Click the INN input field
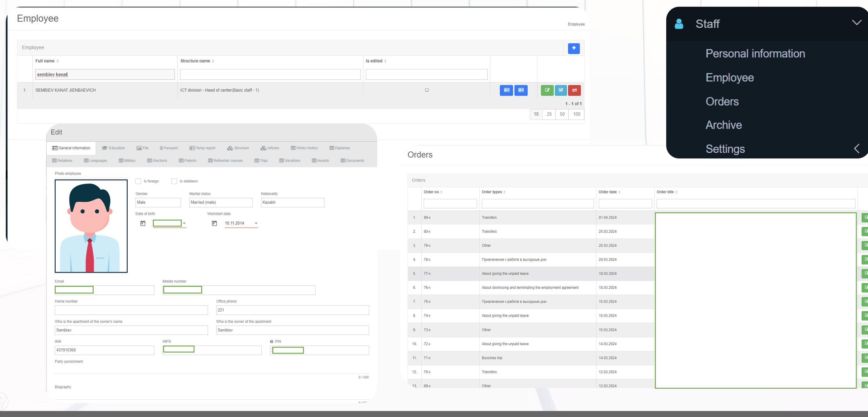 105,350
